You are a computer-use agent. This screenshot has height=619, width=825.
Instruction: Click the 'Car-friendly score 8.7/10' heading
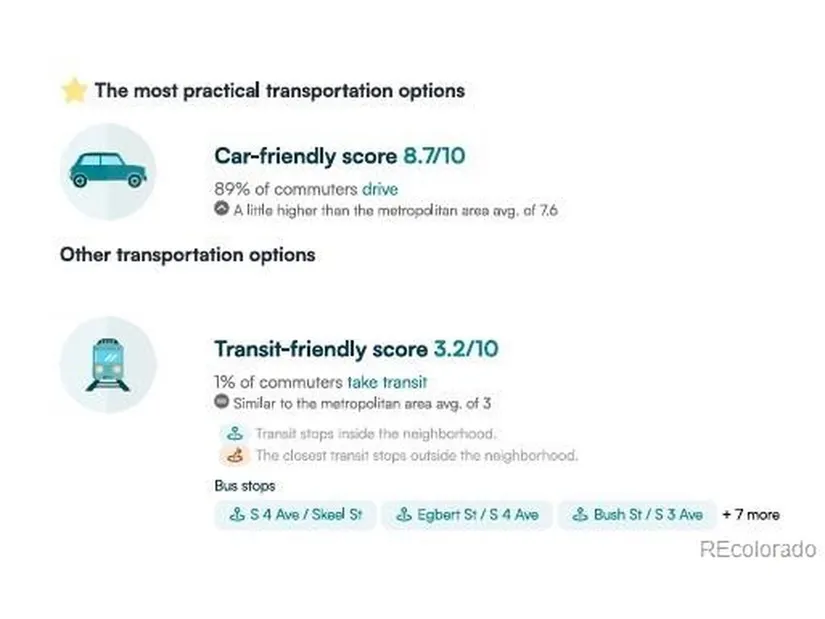[340, 157]
